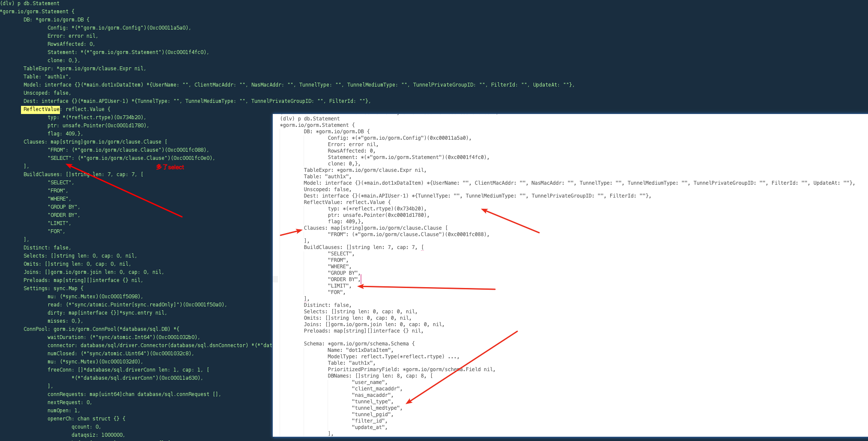Click "Dest: interface {}" line in white window
This screenshot has width=868, height=441.
pos(477,196)
